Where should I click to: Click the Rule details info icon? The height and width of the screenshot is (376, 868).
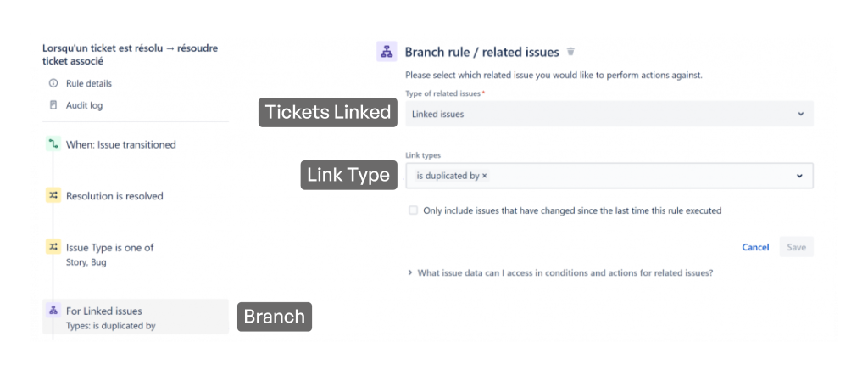(53, 83)
